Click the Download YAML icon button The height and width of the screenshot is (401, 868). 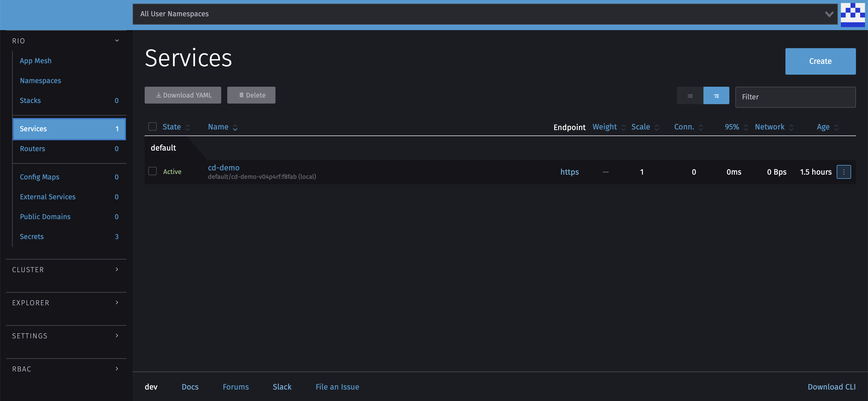[x=183, y=95]
